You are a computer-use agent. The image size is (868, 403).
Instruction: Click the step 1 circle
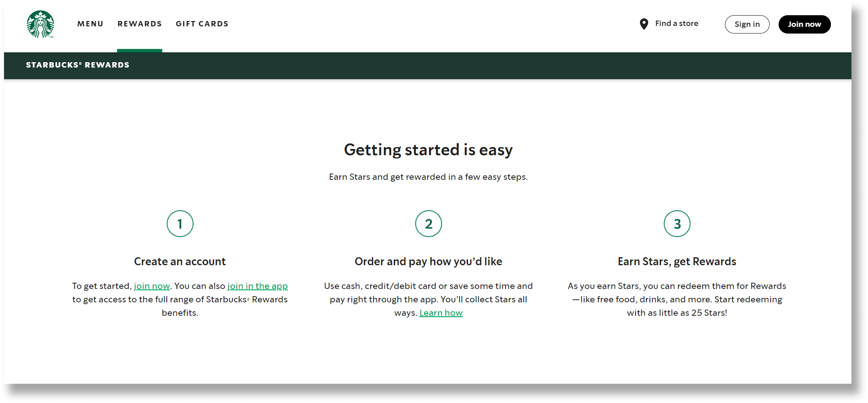(180, 224)
